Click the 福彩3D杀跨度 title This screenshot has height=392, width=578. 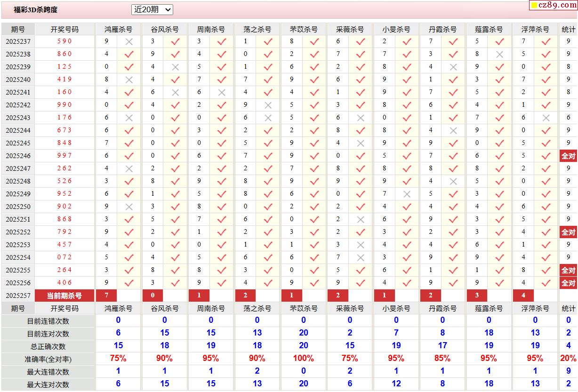(35, 10)
